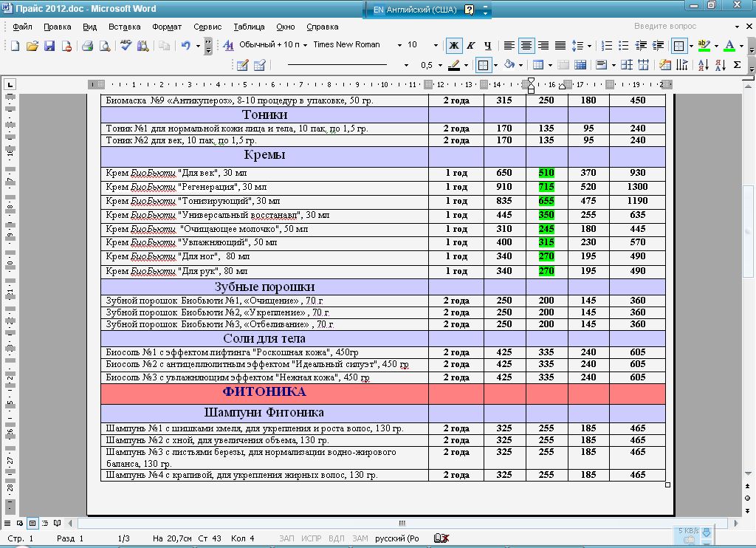
Task: Open the Формат menu
Action: 167,27
